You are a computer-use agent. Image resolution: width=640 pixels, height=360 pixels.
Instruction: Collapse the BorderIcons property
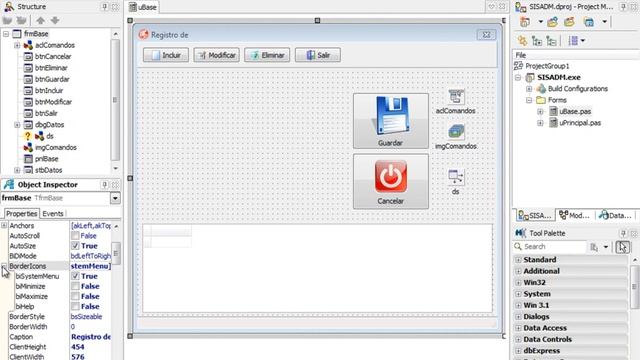click(4, 266)
